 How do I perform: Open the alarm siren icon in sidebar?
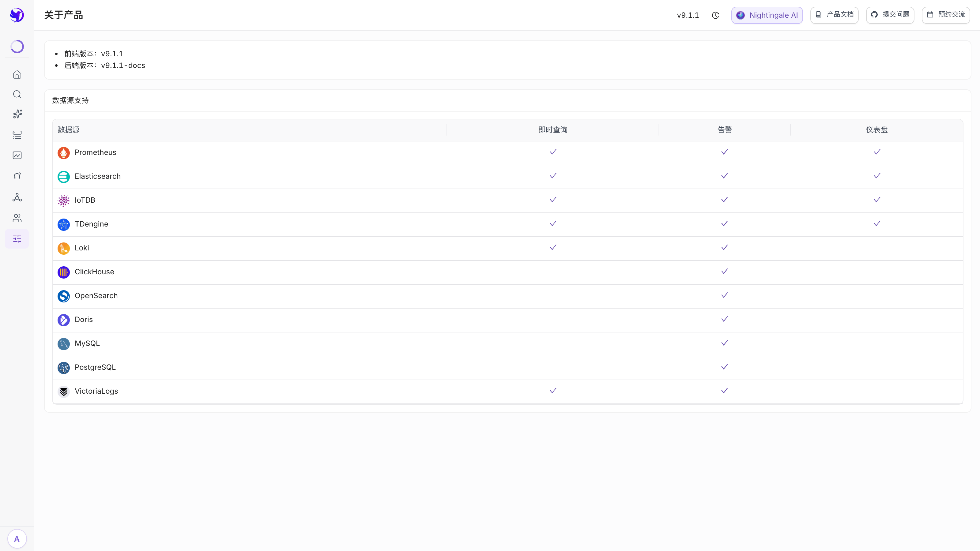(x=17, y=176)
